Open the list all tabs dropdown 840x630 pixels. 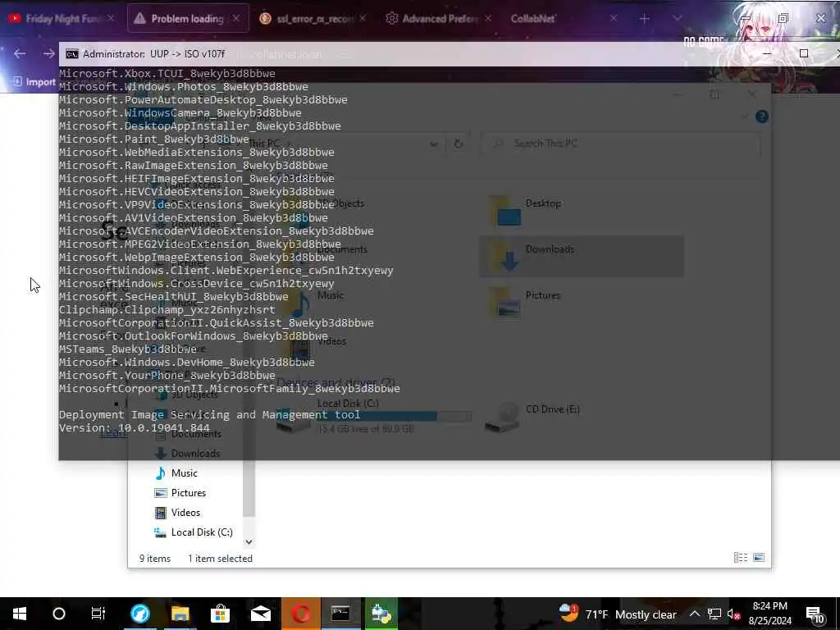(677, 18)
